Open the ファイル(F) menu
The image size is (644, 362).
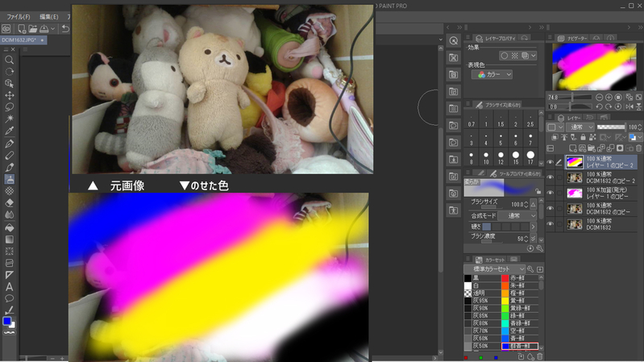tap(18, 17)
